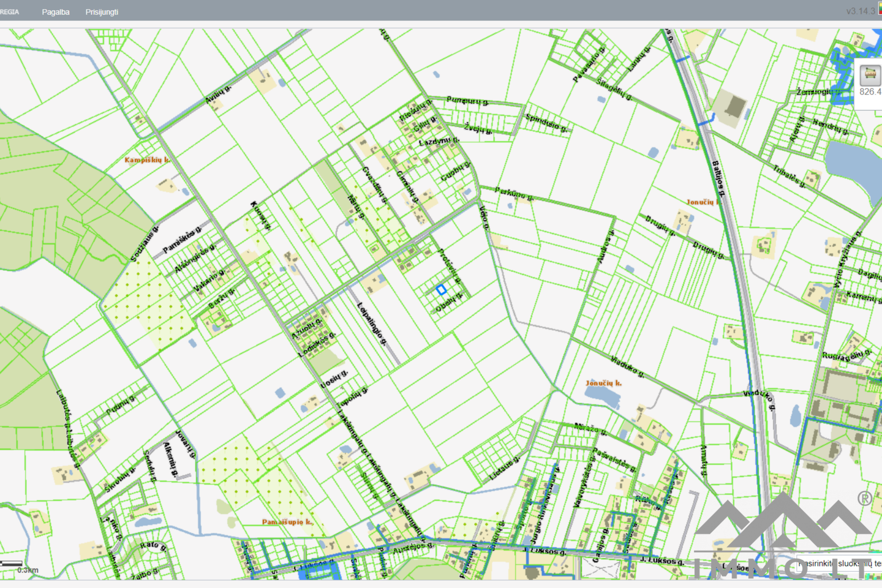Viewport: 882px width, 588px height.
Task: Click the Jonučių k. label beside the pond
Action: tap(603, 383)
